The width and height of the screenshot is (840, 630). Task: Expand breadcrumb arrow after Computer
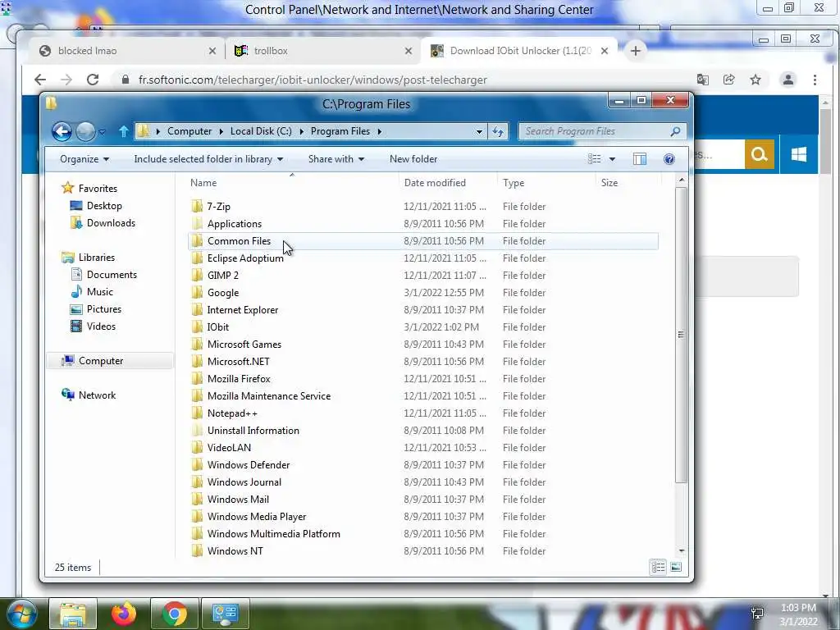(221, 131)
